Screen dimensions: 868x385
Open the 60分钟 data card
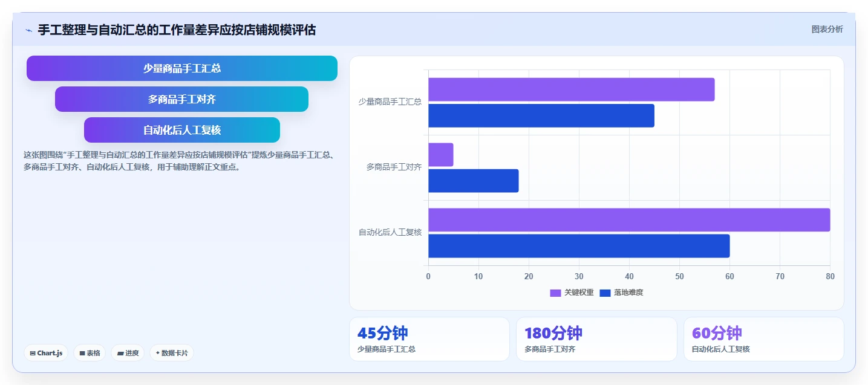(763, 339)
